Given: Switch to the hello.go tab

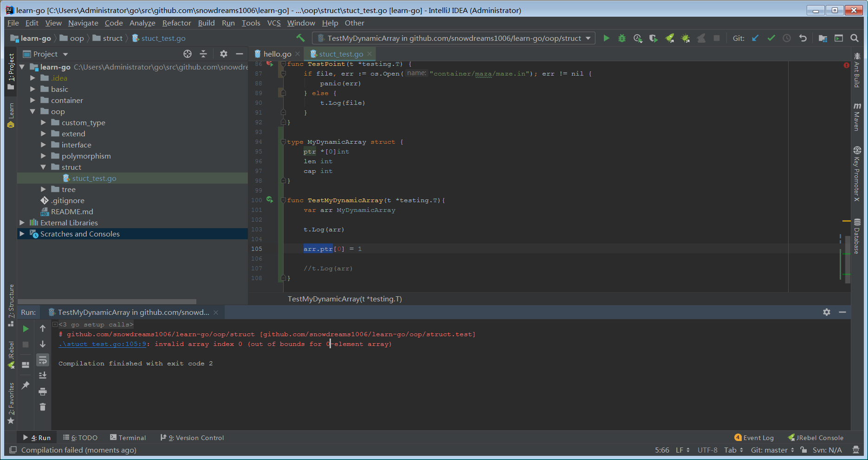Looking at the screenshot, I should [277, 53].
